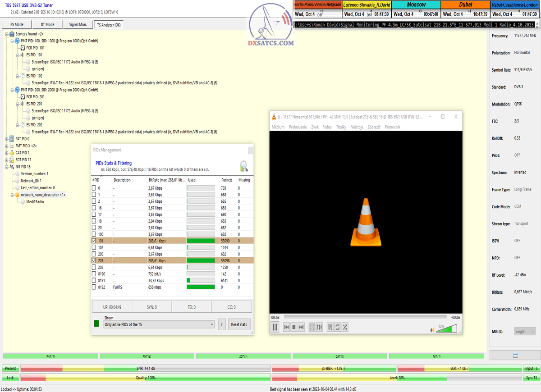Pause playback in the VLC player
Image resolution: width=541 pixels, height=392 pixels.
click(275, 327)
